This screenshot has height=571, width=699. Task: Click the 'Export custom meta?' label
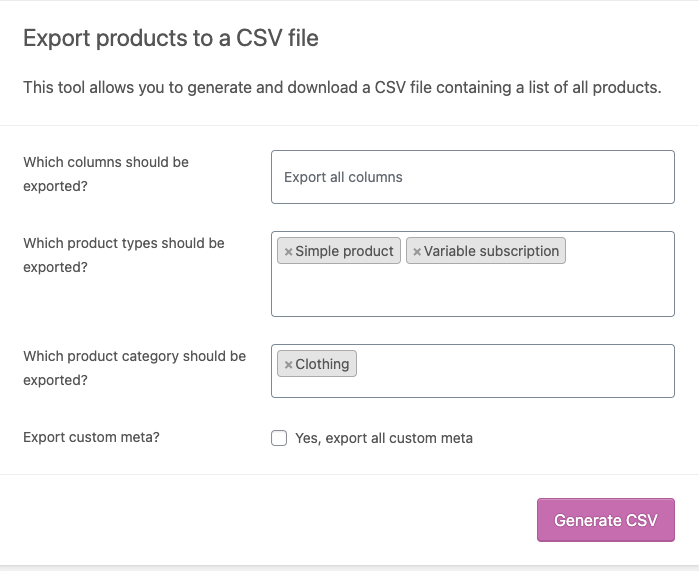pos(89,437)
